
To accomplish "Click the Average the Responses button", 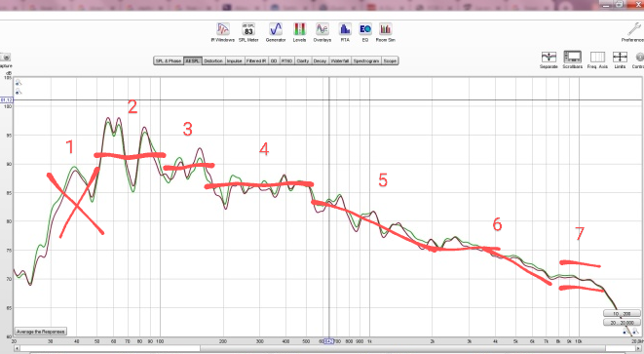I will [41, 332].
